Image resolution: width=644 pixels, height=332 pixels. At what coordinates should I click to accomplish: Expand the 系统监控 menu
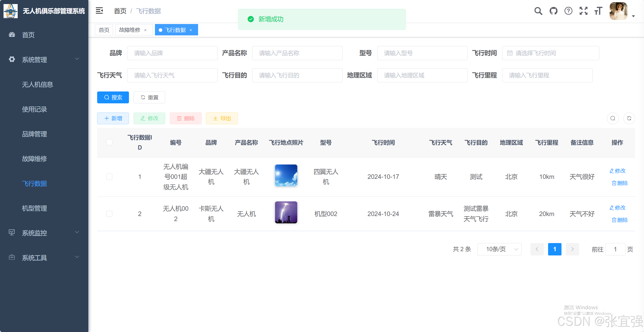[x=34, y=233]
